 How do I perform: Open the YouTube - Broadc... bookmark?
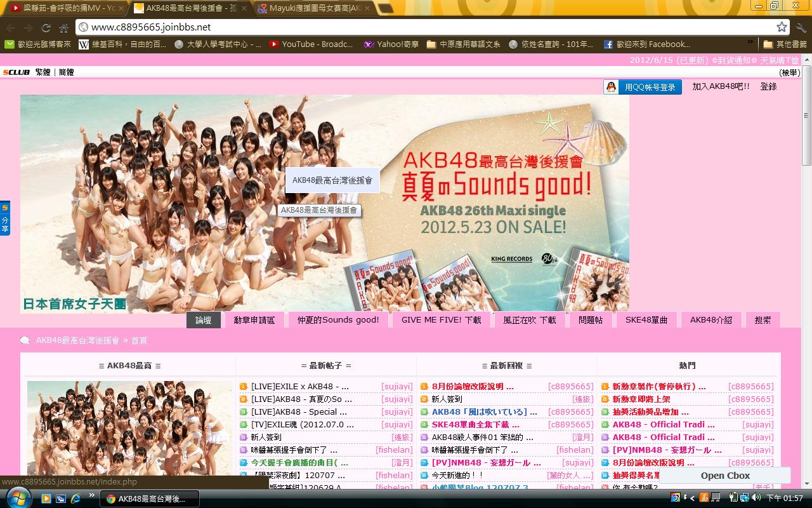coord(311,44)
